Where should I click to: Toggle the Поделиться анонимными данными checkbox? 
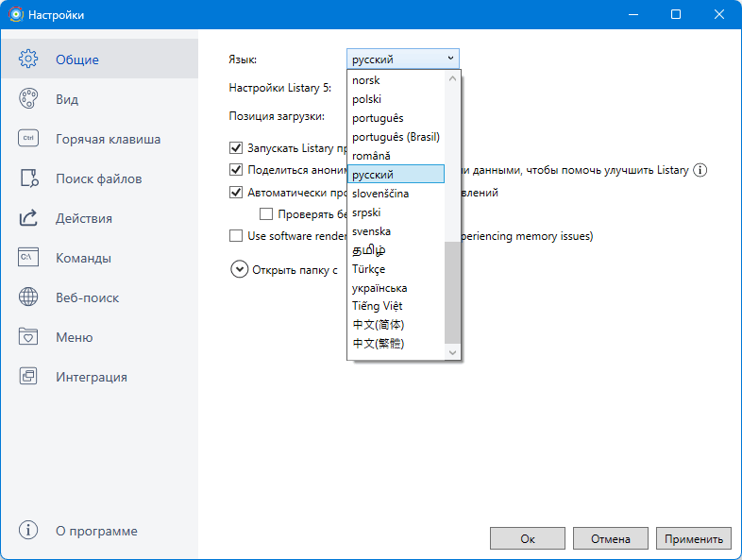pos(236,169)
